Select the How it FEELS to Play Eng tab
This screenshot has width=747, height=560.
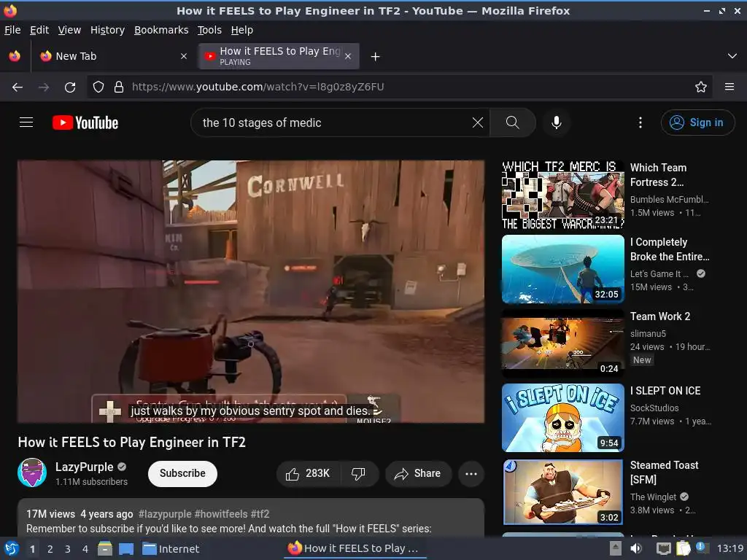[279, 56]
